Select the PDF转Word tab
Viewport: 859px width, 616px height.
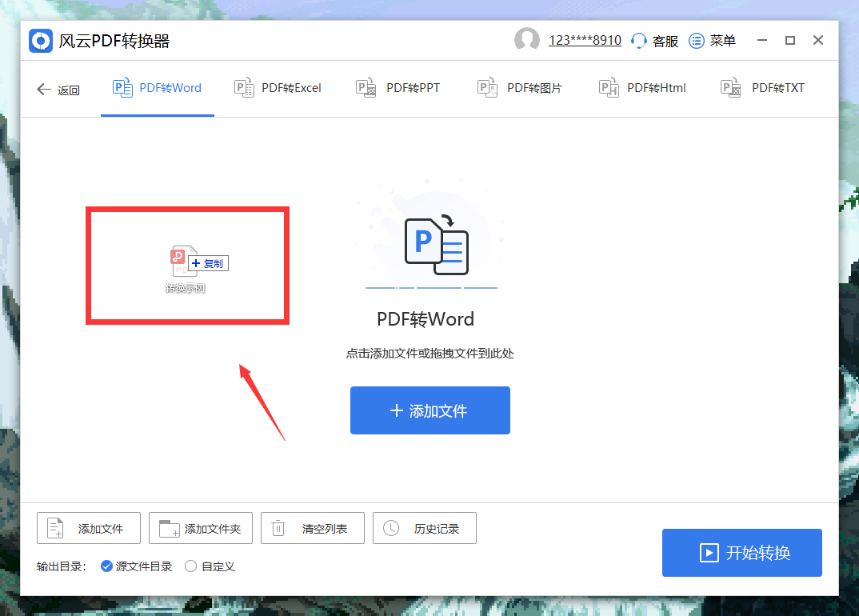[158, 88]
